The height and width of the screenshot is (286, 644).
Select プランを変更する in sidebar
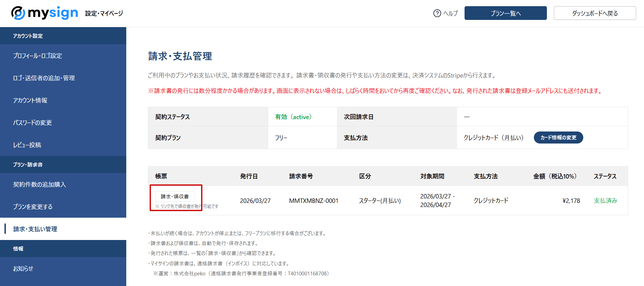pos(63,207)
